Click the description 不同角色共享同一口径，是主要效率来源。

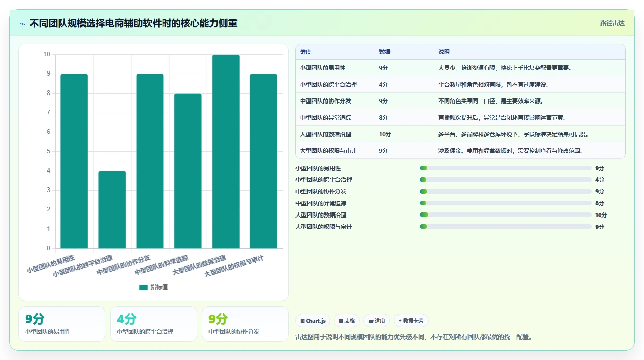[491, 101]
